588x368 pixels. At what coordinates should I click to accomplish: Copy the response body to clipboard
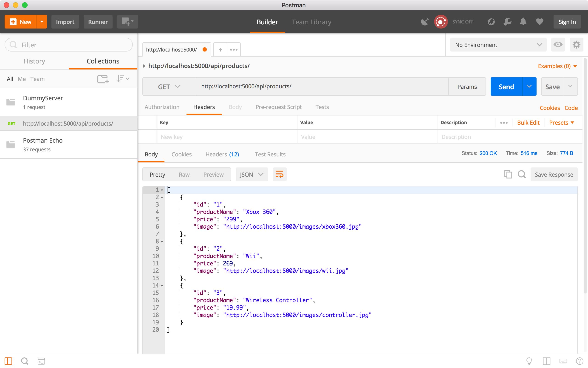(508, 174)
